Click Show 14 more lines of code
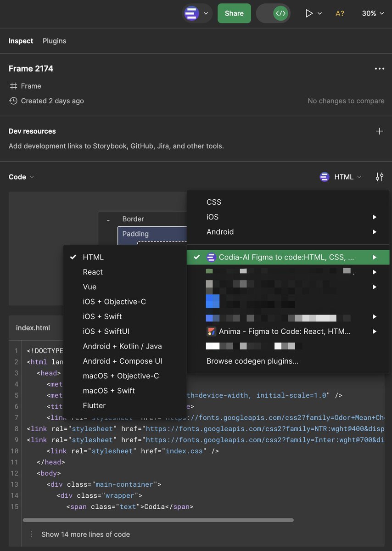Viewport: 392px width, 551px height. (x=85, y=534)
